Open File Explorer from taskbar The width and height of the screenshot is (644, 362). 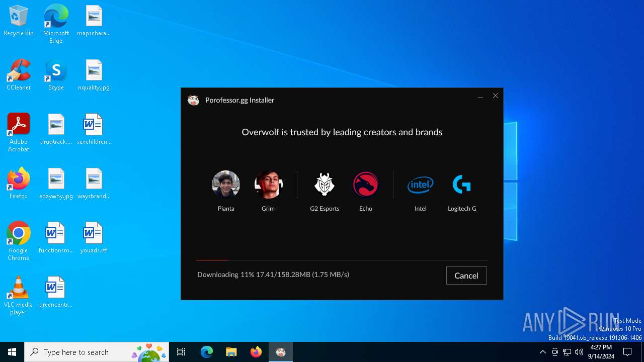(231, 352)
